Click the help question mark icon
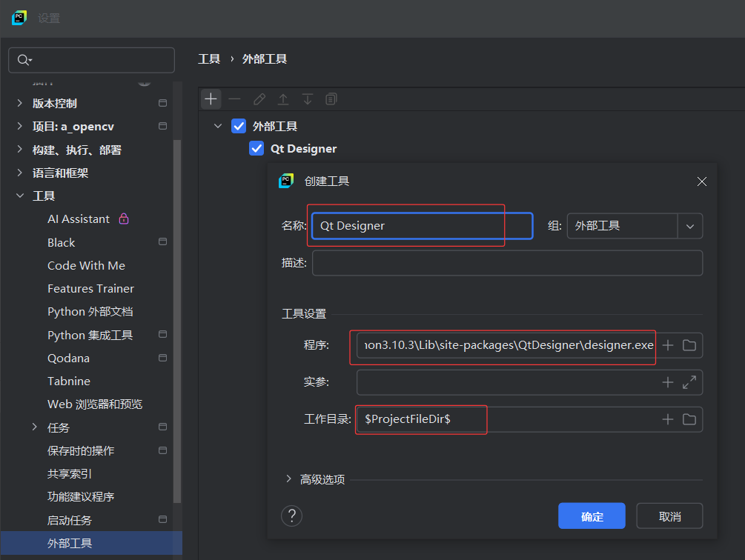 (292, 516)
